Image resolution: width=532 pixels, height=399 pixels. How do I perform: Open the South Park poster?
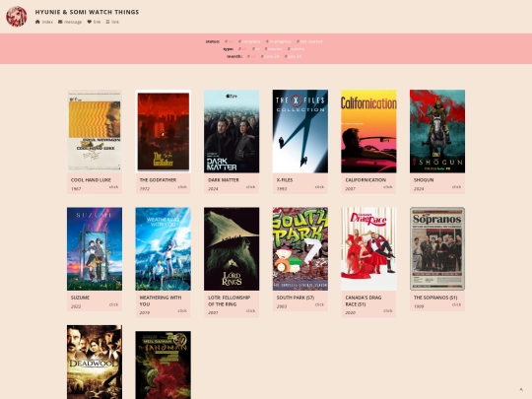click(x=300, y=248)
